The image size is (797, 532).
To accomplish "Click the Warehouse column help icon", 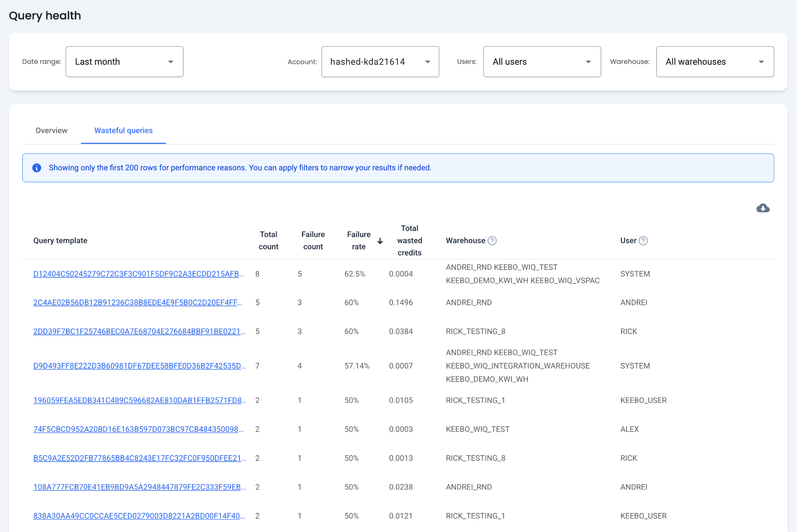I will tap(492, 241).
